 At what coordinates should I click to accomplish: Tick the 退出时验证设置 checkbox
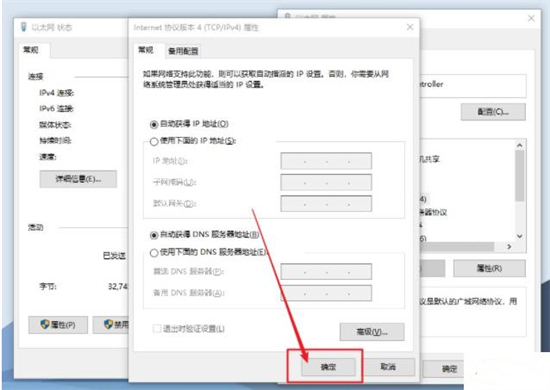click(x=157, y=329)
